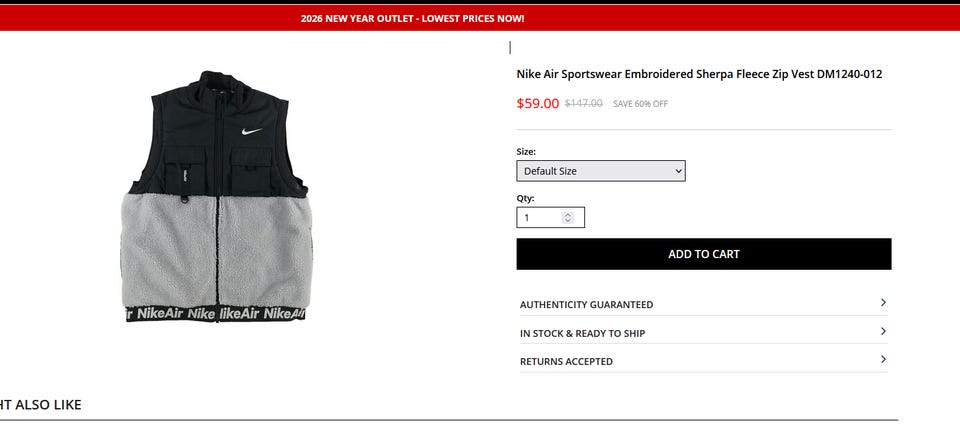Image resolution: width=960 pixels, height=430 pixels.
Task: Click into the Qty input field
Action: coord(550,217)
